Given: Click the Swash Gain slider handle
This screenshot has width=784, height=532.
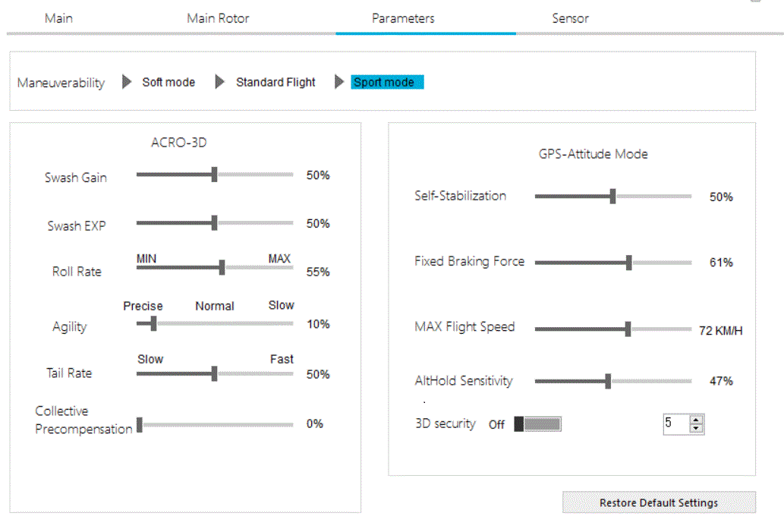Looking at the screenshot, I should click(x=214, y=175).
